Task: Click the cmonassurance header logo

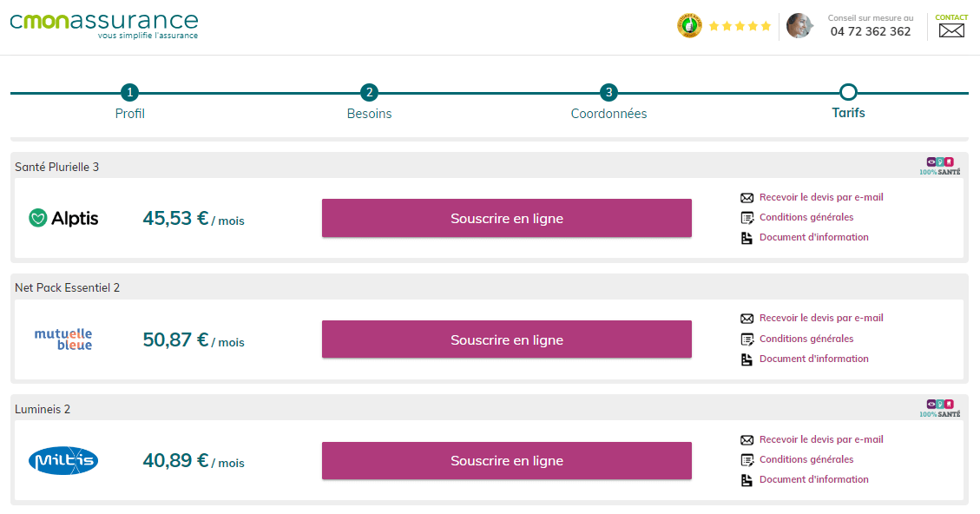Action: pyautogui.click(x=104, y=25)
